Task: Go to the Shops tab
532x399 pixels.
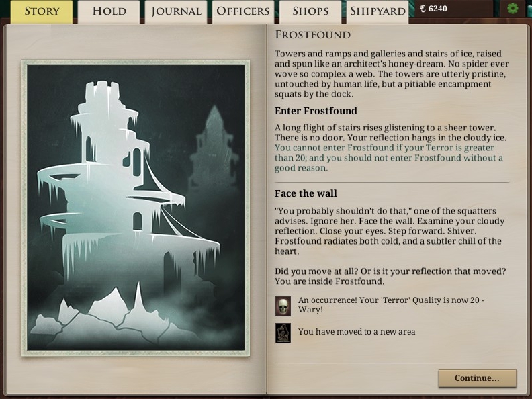Action: pos(310,11)
